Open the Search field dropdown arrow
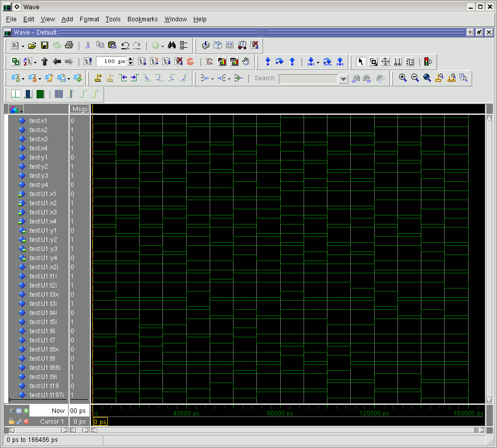Screen dimensions: 497x448 click(x=343, y=79)
